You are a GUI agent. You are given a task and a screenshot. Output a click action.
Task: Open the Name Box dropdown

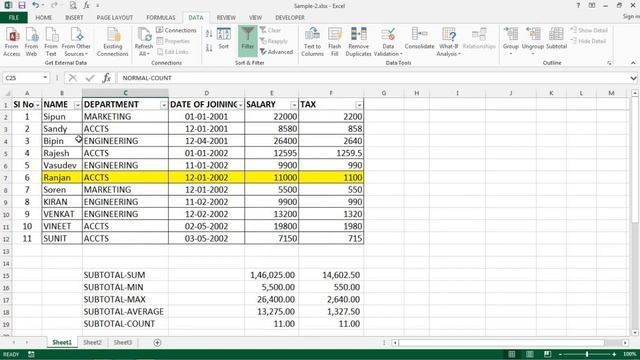[x=45, y=78]
